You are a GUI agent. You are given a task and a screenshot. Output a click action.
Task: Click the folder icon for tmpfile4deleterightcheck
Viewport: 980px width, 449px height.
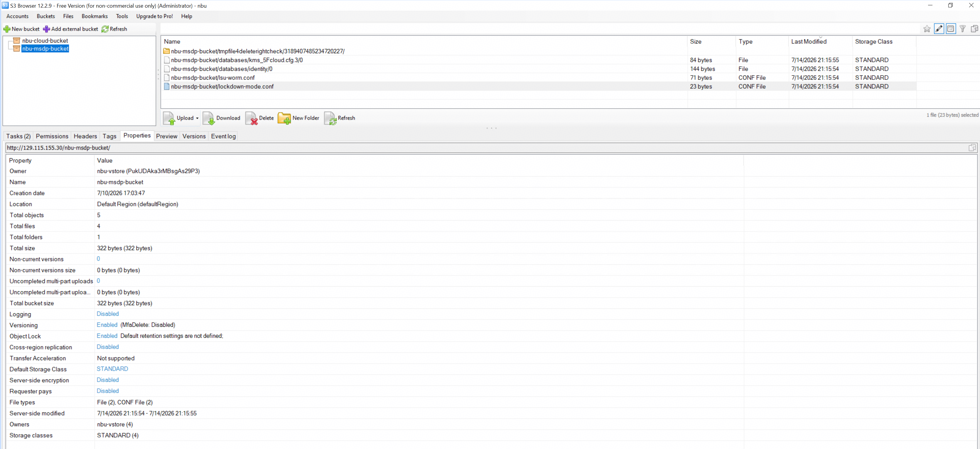(167, 51)
